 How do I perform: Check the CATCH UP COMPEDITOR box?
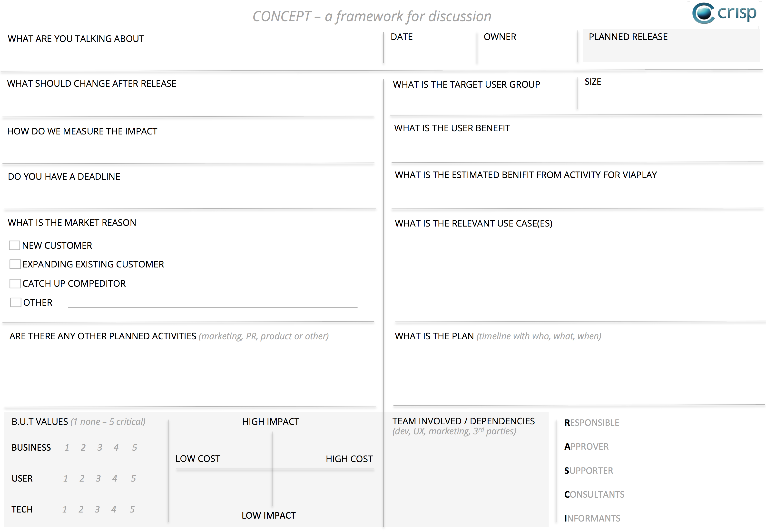15,284
